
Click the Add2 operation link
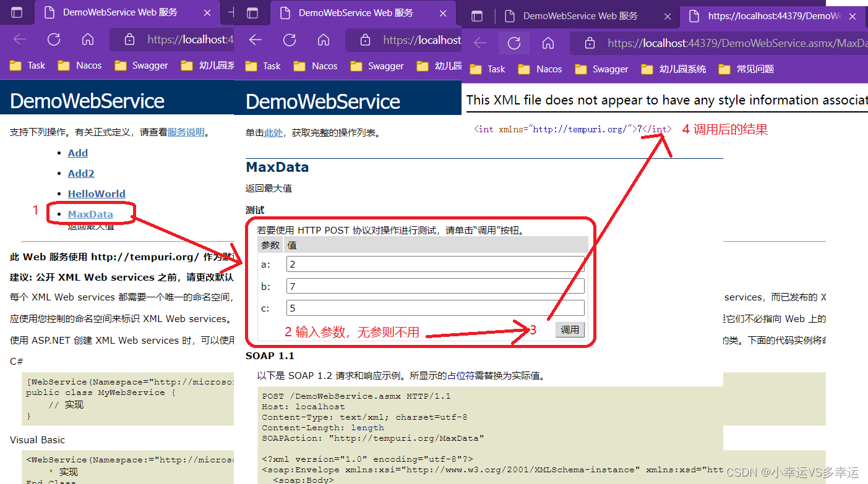[80, 173]
